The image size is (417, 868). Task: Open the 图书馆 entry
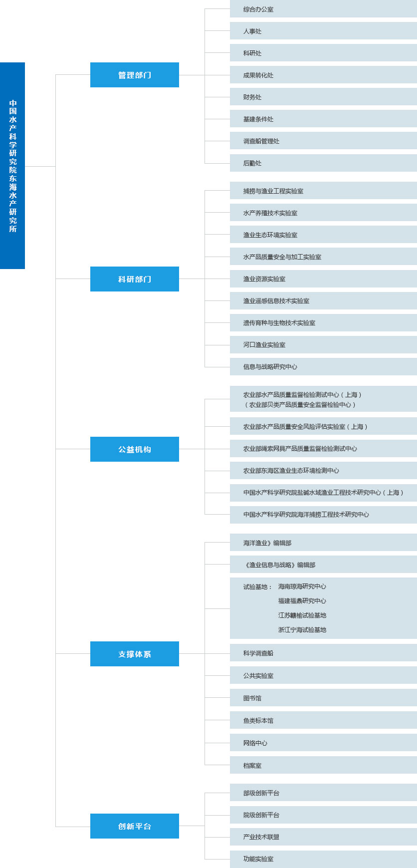323,698
